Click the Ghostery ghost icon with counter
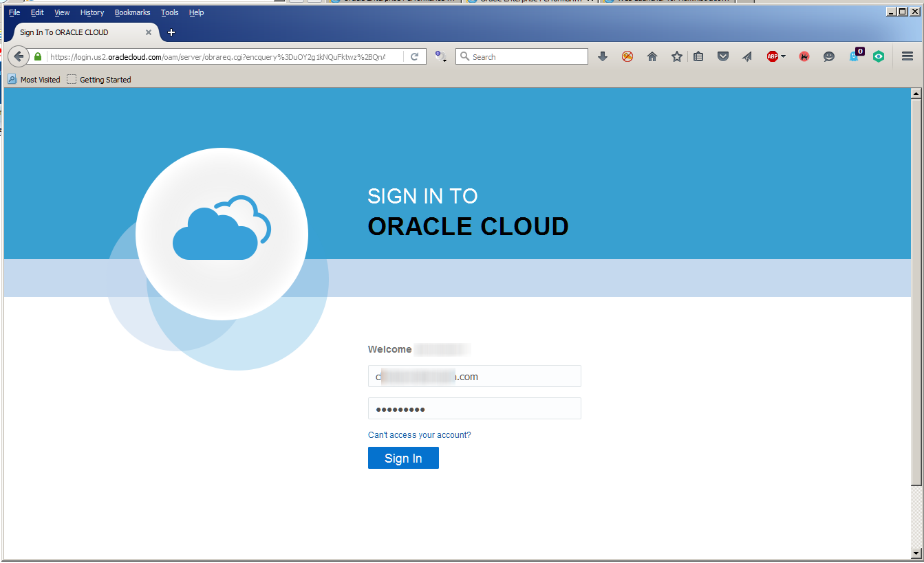This screenshot has width=924, height=563. 855,56
